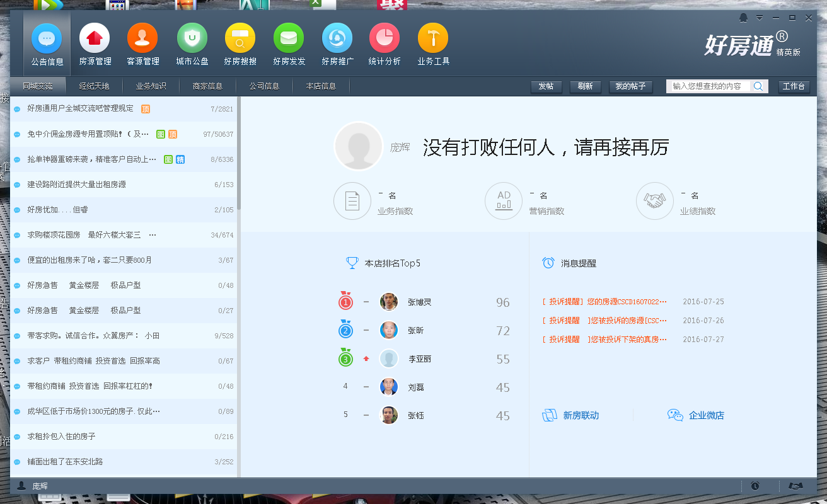Focus the 输入您想查找的内容 search field
This screenshot has height=504, width=827.
709,86
